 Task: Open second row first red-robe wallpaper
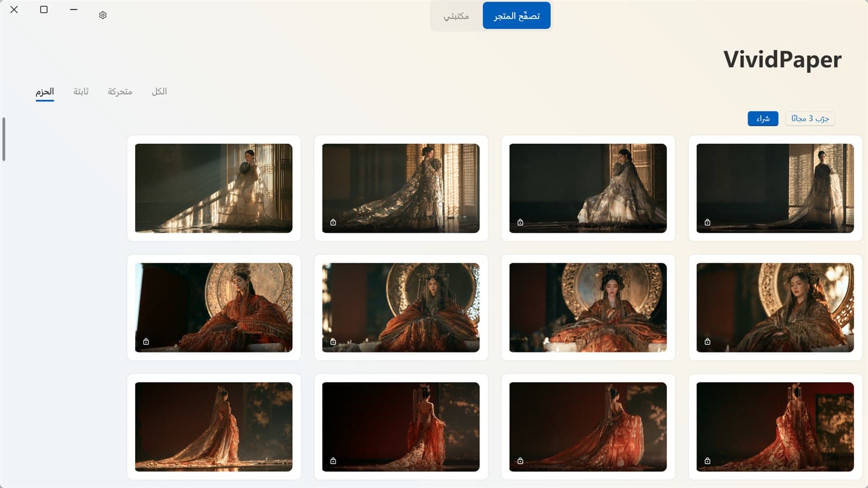point(214,307)
